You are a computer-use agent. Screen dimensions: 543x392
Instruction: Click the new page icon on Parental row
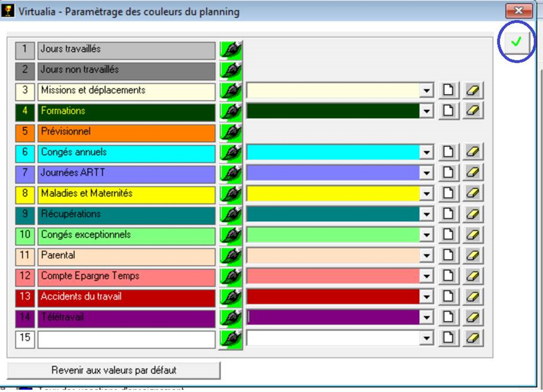click(x=448, y=256)
